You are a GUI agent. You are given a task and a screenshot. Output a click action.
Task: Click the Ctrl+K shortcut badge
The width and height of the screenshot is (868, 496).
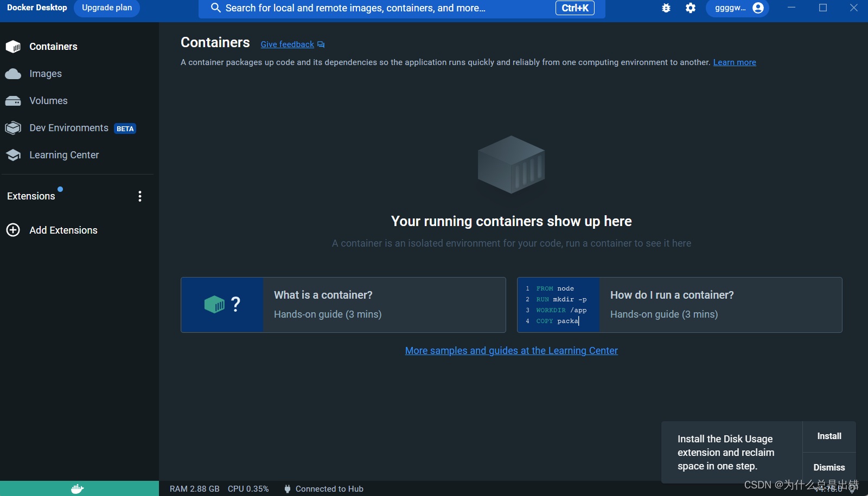[575, 8]
